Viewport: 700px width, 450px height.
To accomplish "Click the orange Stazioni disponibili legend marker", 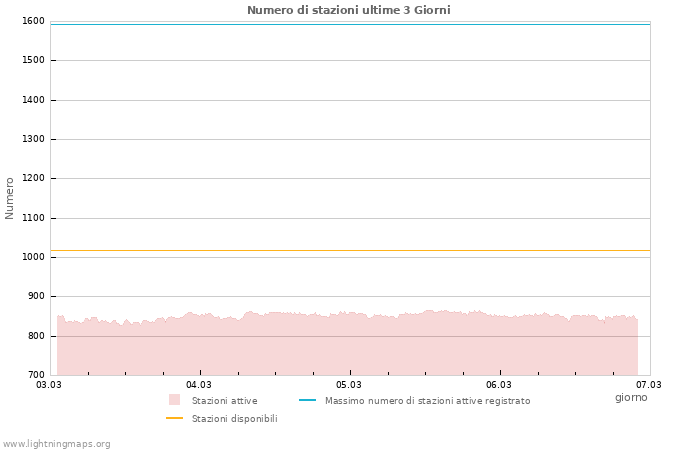I will click(x=174, y=418).
